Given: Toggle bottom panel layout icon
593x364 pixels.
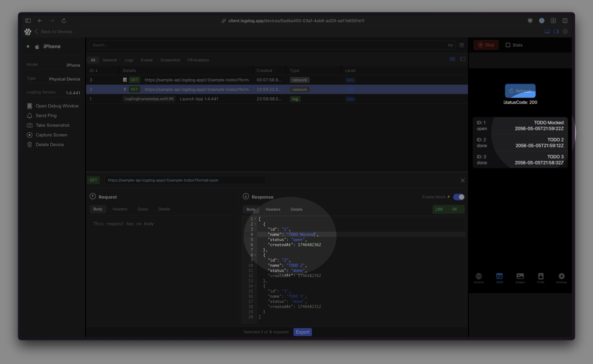Looking at the screenshot, I should [x=547, y=32].
